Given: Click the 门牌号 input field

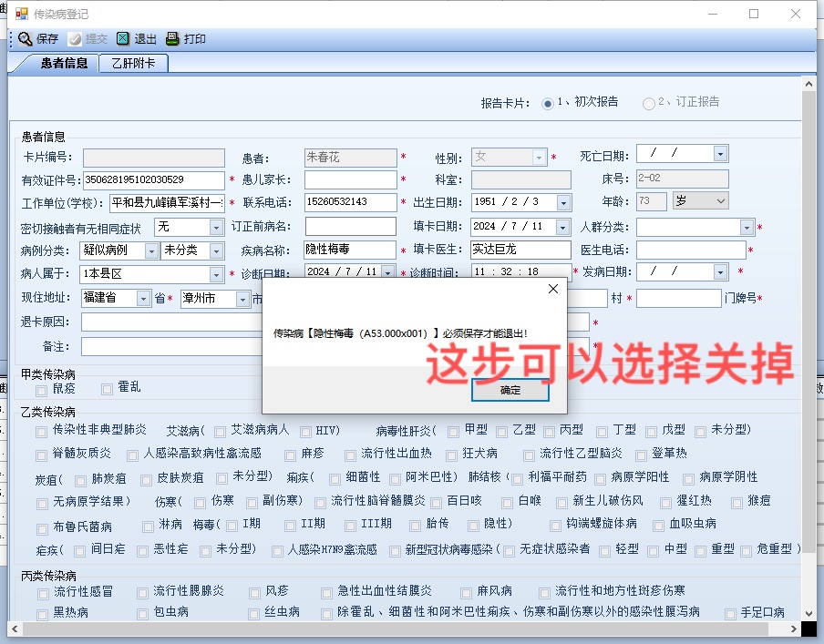Looking at the screenshot, I should click(678, 299).
